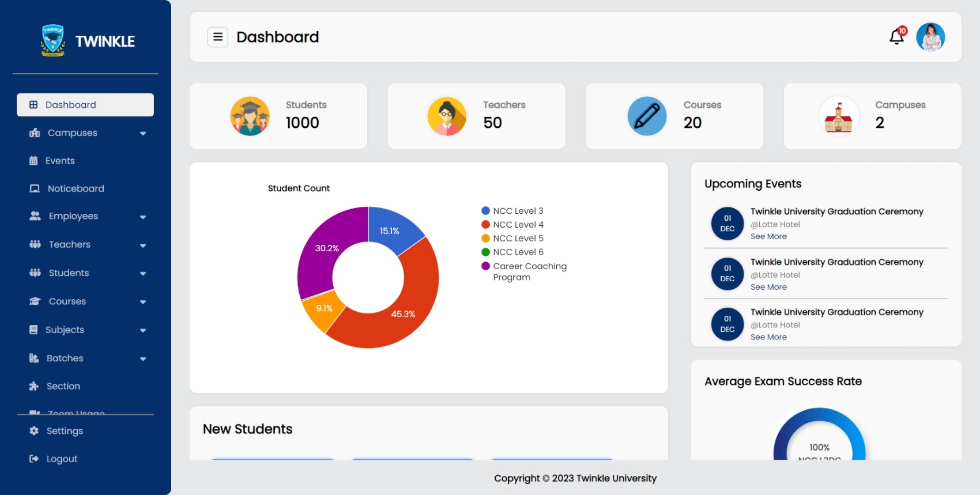Click the Teachers group icon in sidebar
980x495 pixels.
[35, 244]
